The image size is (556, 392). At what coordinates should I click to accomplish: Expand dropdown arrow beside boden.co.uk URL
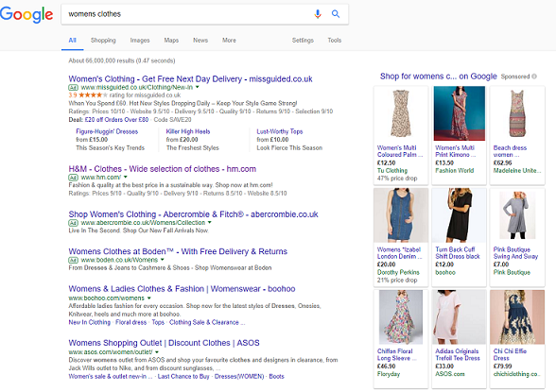pyautogui.click(x=162, y=260)
